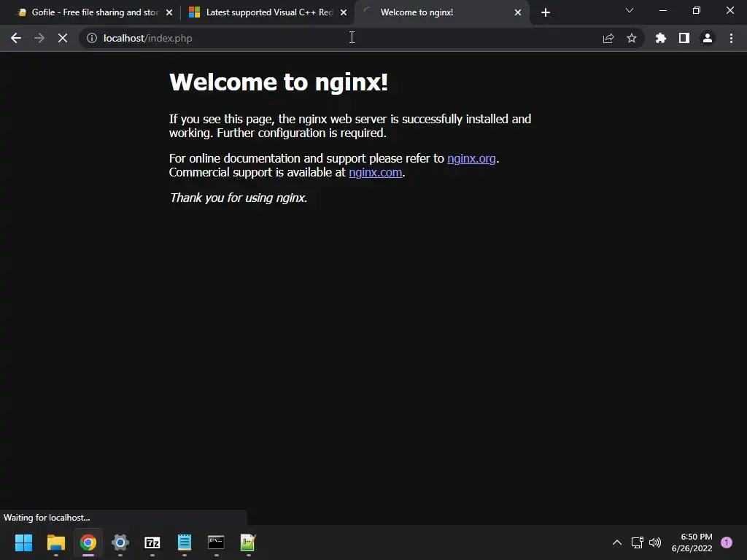Open Windows Start menu
747x560 pixels.
[x=23, y=542]
